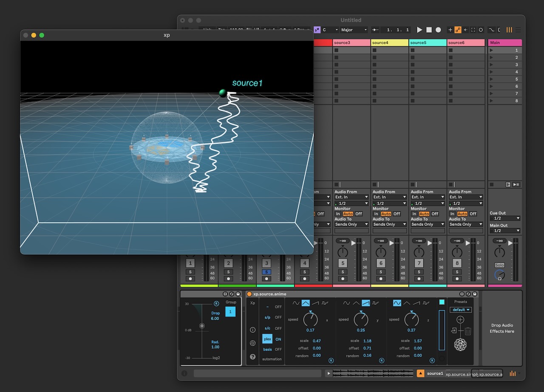
Task: Open source6 Audio From Ext. In dropdown
Action: pyautogui.click(x=466, y=197)
